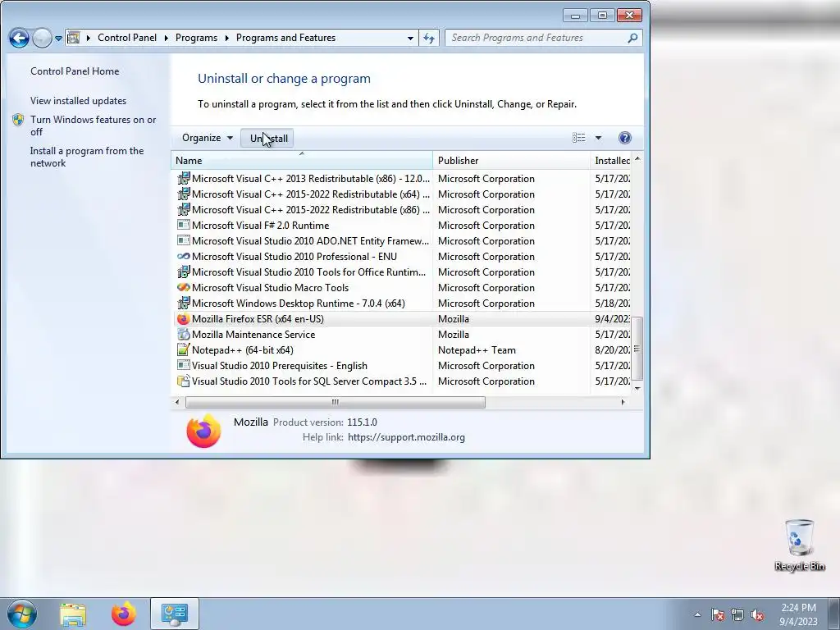
Task: Click 'Microsoft Visual Studio Macro Tools' name text
Action: click(270, 288)
